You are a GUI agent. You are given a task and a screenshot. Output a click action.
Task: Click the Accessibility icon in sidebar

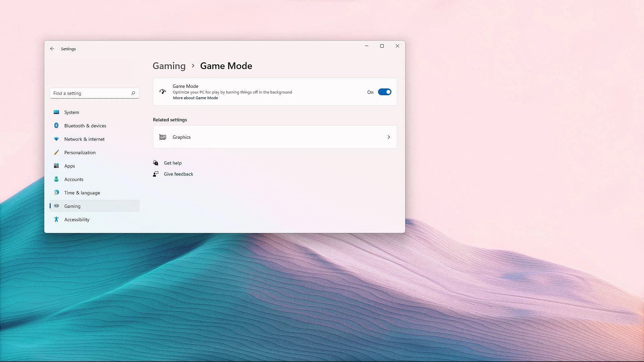tap(56, 219)
